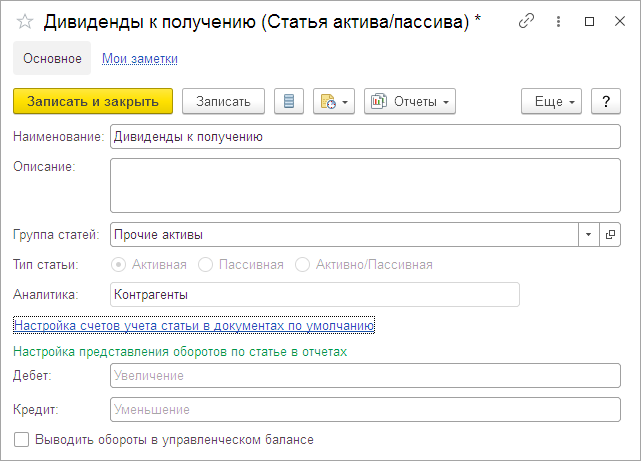Click the document-with-clock toolbar icon

coord(334,101)
